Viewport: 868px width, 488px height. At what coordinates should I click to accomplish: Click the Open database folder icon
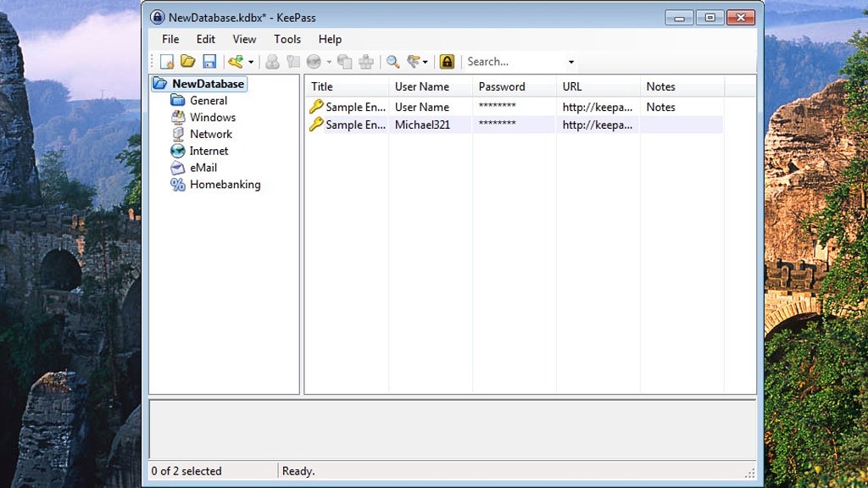click(188, 61)
